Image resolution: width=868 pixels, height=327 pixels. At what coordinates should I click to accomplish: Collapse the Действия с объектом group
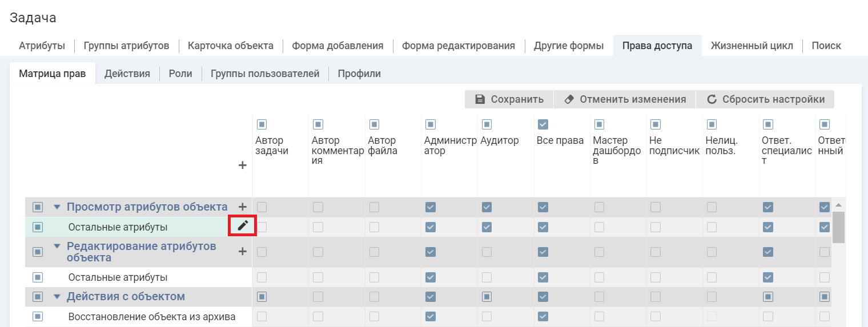[x=57, y=297]
